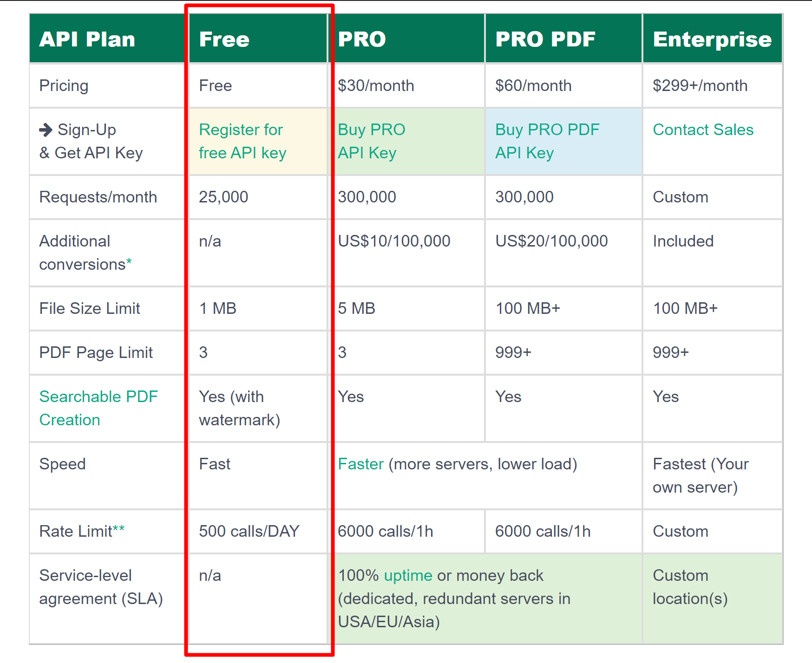Click the asterisk after Additional conversions
The height and width of the screenshot is (663, 812).
[129, 262]
